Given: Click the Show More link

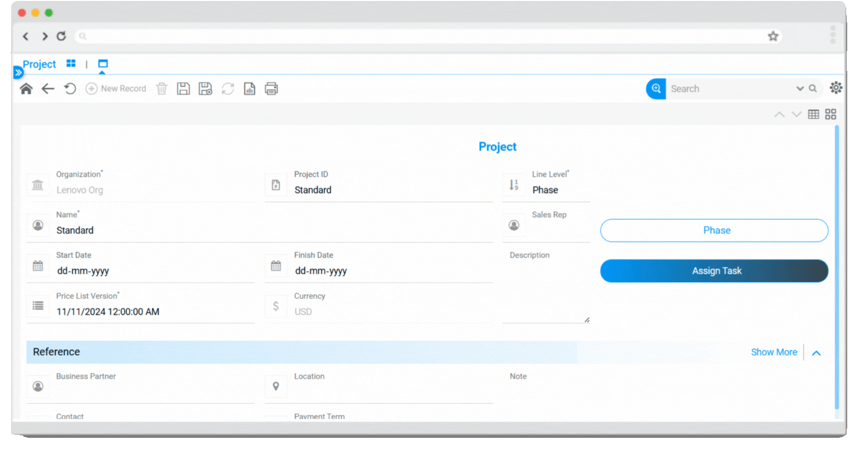Looking at the screenshot, I should click(x=774, y=352).
